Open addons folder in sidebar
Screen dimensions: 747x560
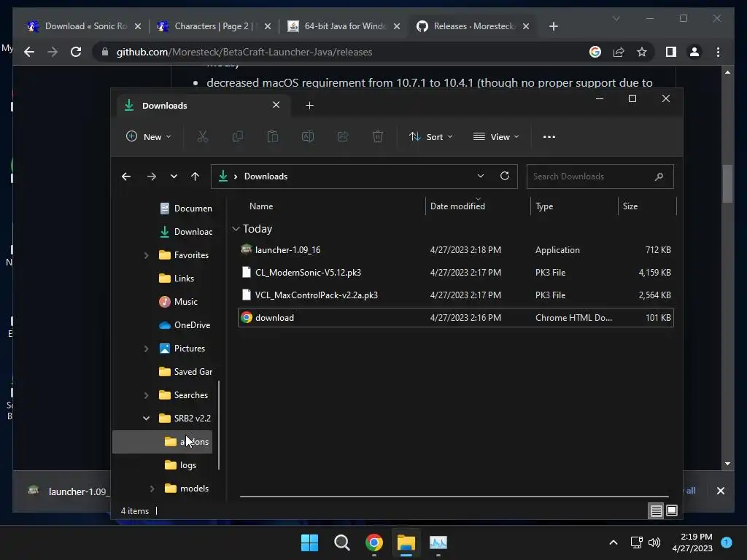point(162,442)
